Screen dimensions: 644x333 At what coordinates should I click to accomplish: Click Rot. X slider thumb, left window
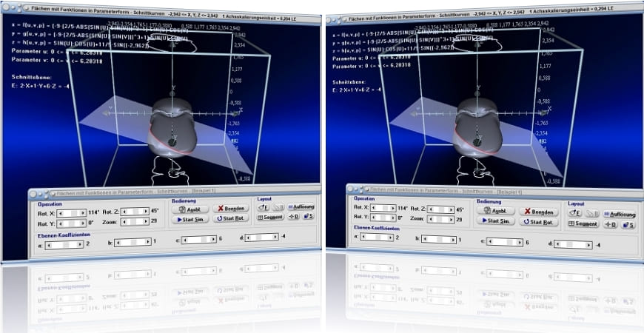pyautogui.click(x=74, y=213)
